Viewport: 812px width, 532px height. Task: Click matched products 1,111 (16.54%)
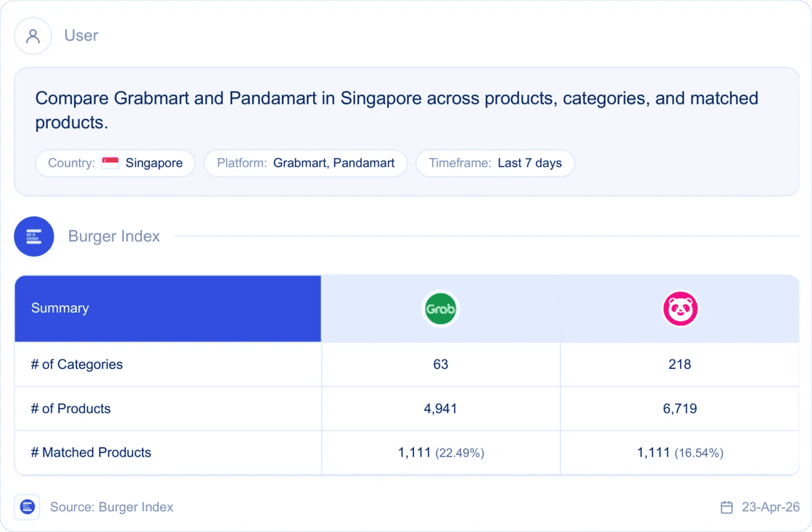680,453
